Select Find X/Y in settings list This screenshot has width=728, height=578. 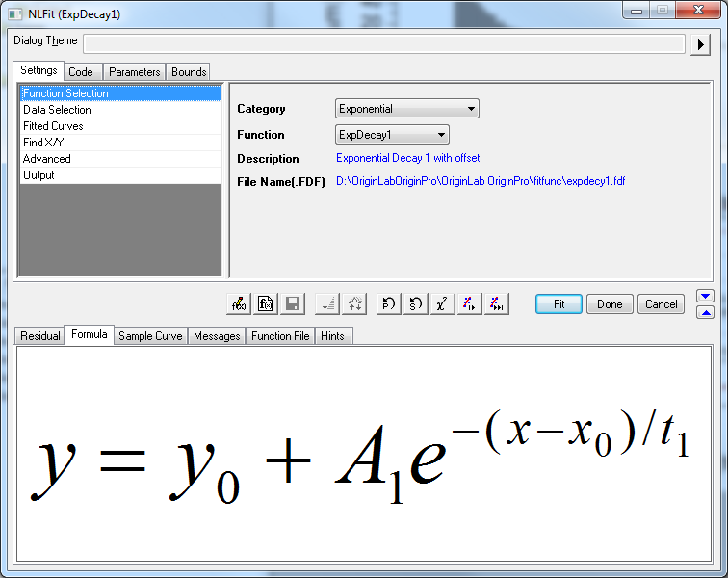(120, 143)
